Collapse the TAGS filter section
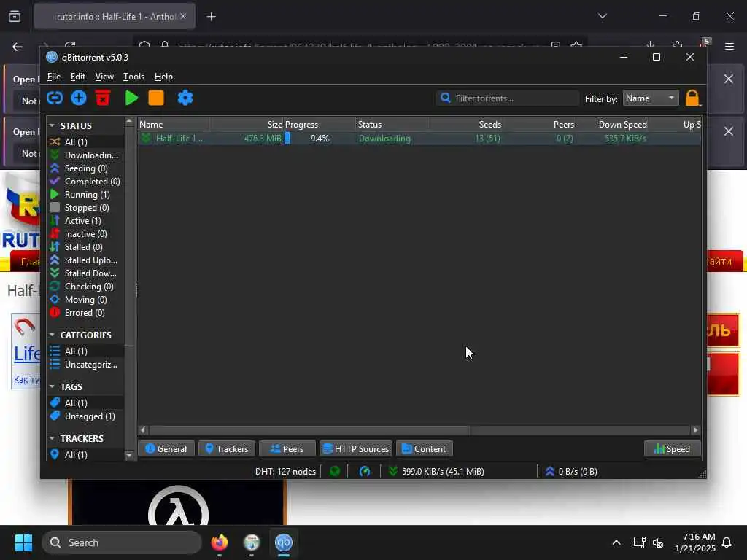This screenshot has height=560, width=747. pos(52,386)
